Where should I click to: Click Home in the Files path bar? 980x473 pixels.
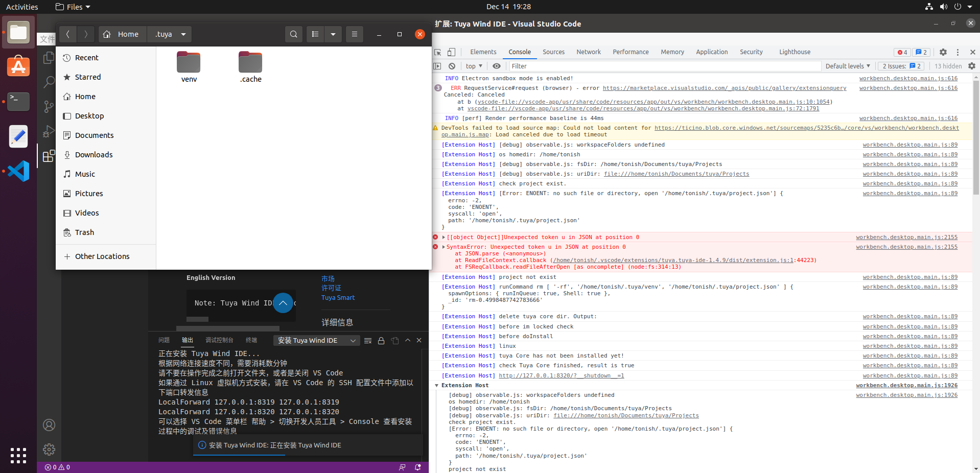pos(122,34)
